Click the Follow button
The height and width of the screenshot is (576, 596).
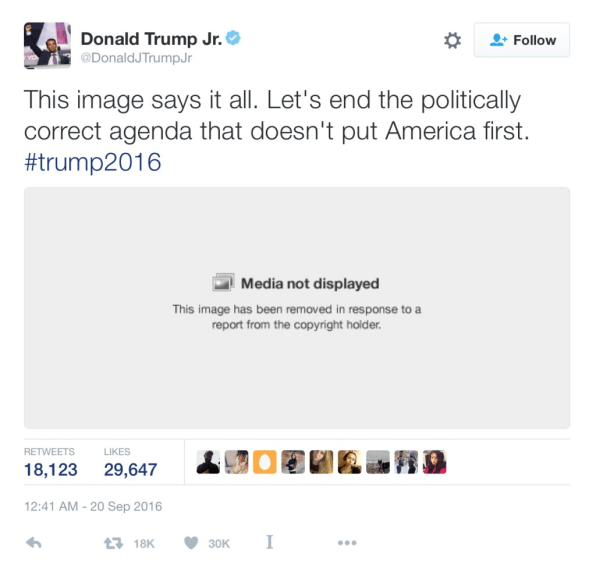[522, 40]
